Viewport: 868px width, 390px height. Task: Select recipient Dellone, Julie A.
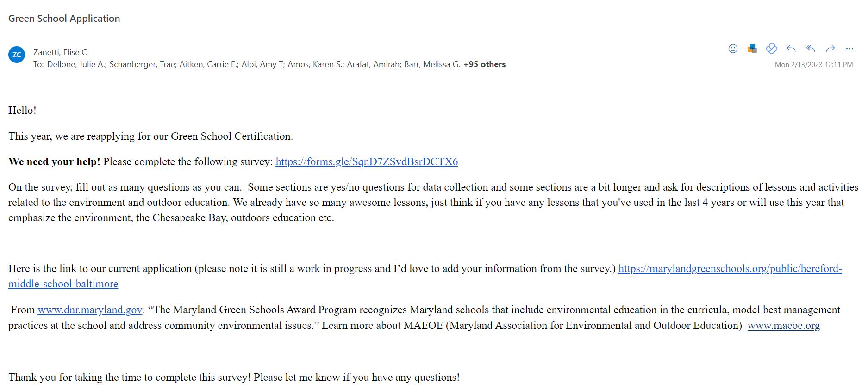(76, 64)
